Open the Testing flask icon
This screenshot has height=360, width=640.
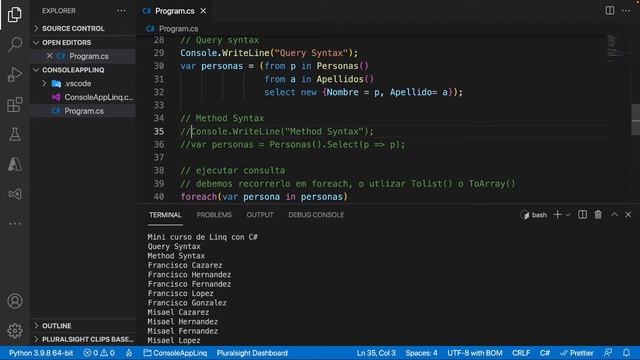pos(15,134)
